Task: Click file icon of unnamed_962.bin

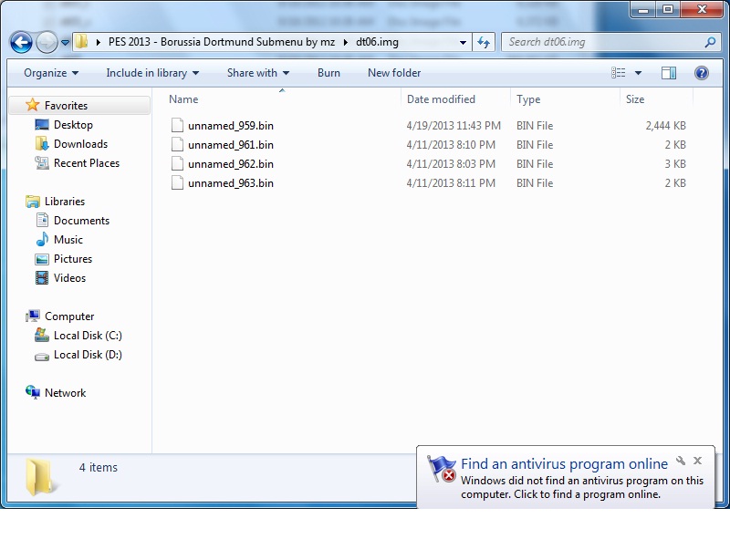Action: click(177, 163)
